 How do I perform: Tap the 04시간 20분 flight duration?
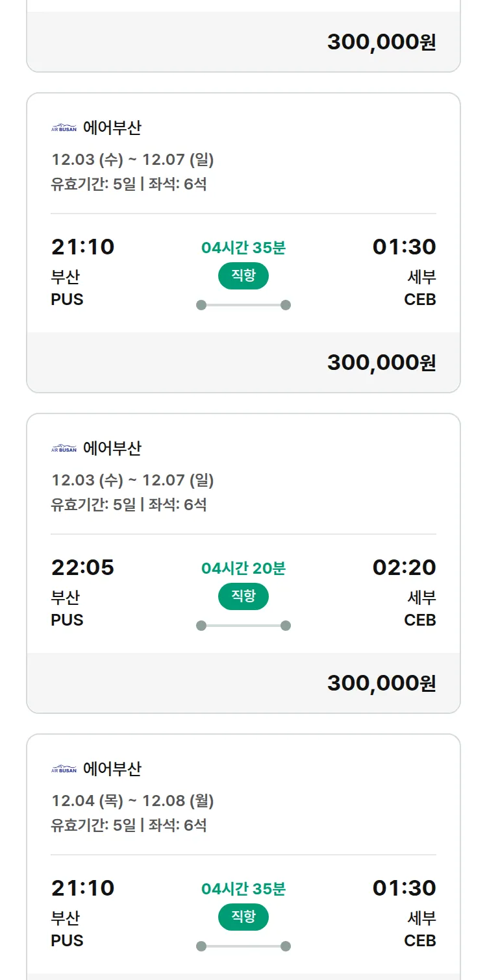click(243, 569)
